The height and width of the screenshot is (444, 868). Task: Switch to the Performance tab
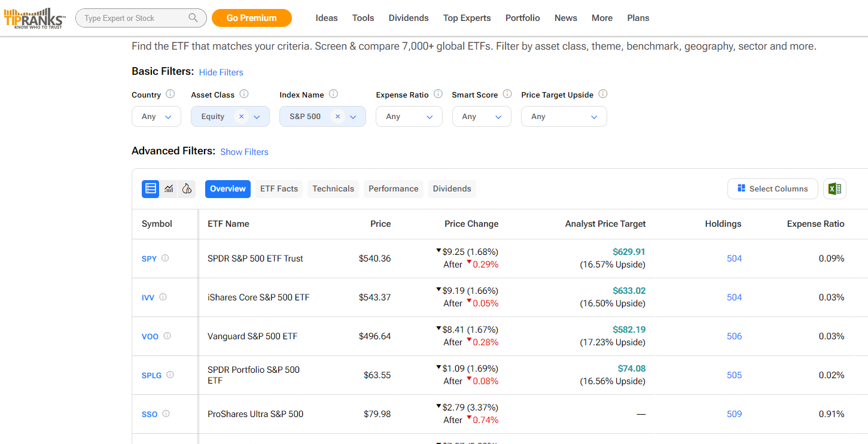tap(394, 188)
